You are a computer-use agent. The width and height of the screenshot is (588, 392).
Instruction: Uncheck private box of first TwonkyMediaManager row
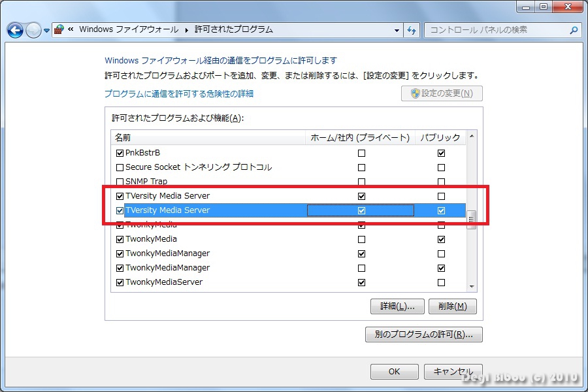point(361,253)
